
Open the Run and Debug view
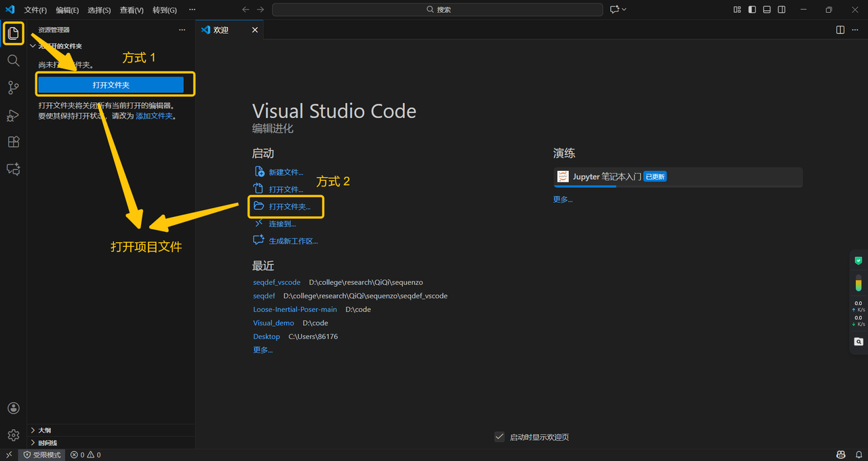pyautogui.click(x=13, y=115)
